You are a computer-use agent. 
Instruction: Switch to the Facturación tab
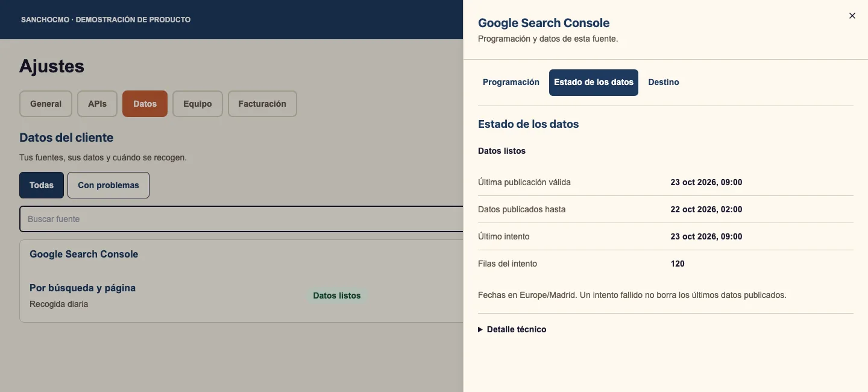pos(262,104)
